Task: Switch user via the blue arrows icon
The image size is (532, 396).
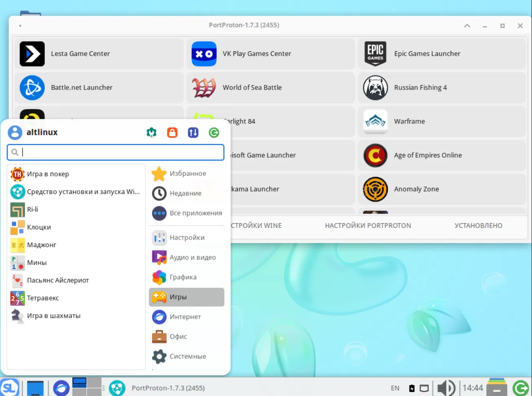Action: tap(193, 132)
